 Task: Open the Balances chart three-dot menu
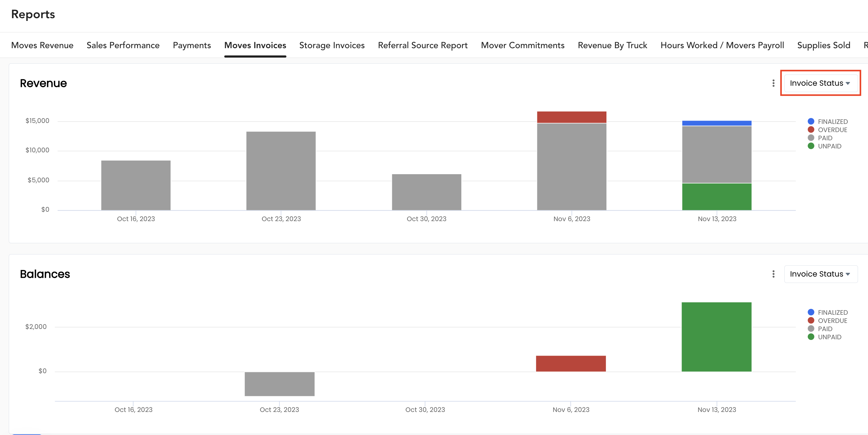pyautogui.click(x=773, y=274)
